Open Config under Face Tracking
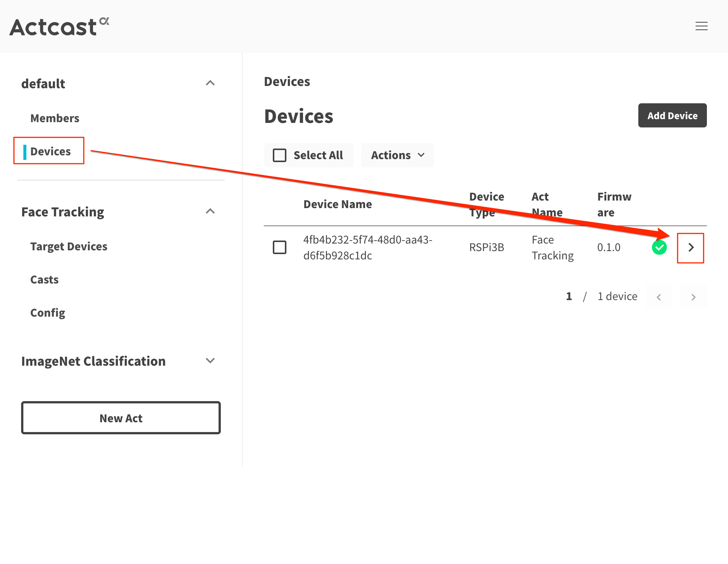728x564 pixels. [47, 313]
